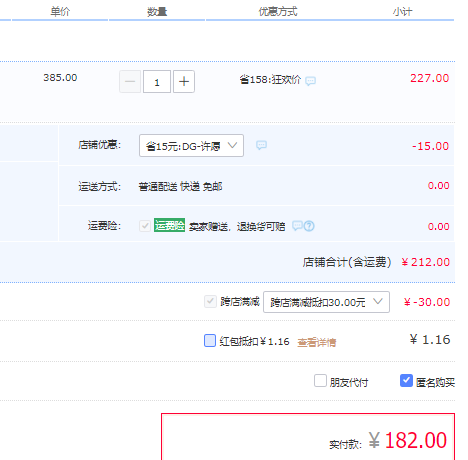Click the chat bubble icon beside 省158:狂欢价
Image resolution: width=468 pixels, height=460 pixels.
[x=310, y=81]
